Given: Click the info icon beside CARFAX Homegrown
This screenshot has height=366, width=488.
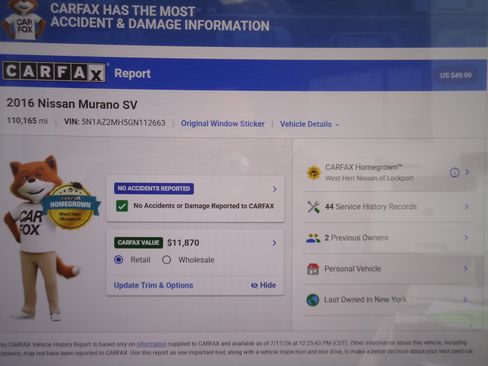Looking at the screenshot, I should coord(454,172).
